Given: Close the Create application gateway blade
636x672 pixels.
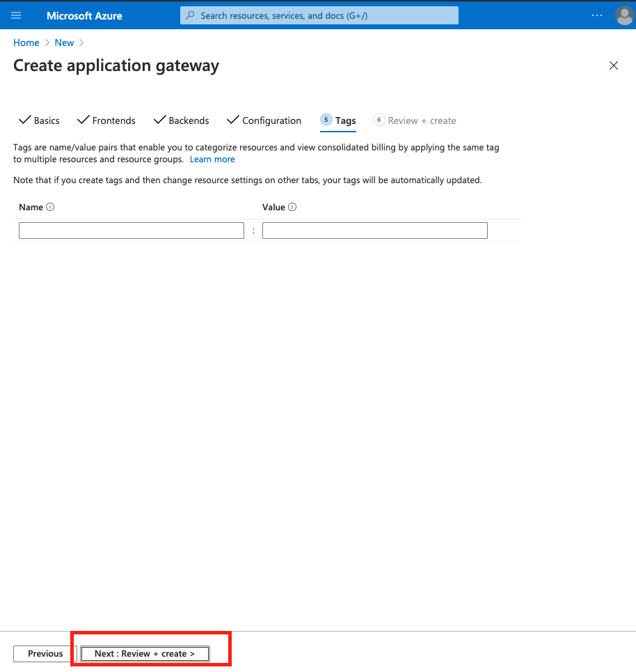Looking at the screenshot, I should [614, 65].
